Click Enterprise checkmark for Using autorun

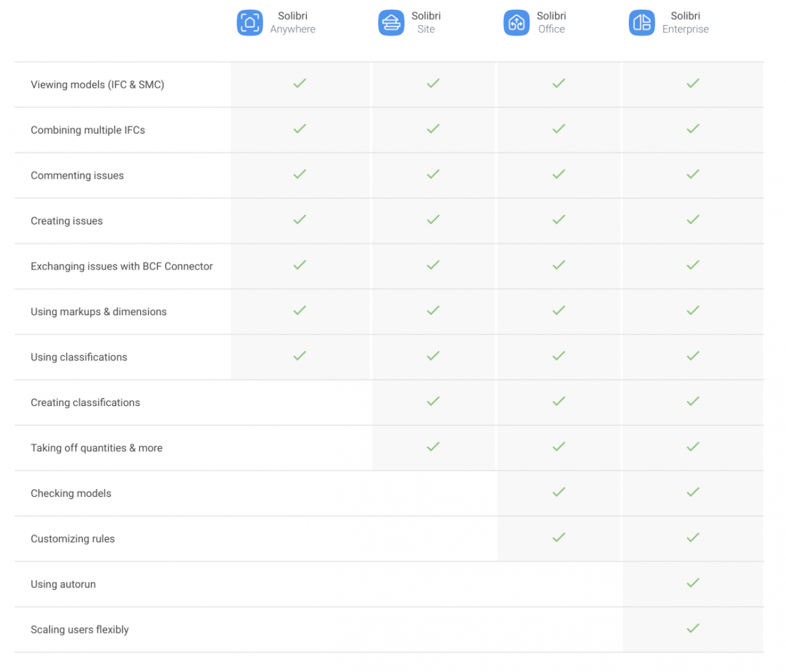click(x=693, y=583)
